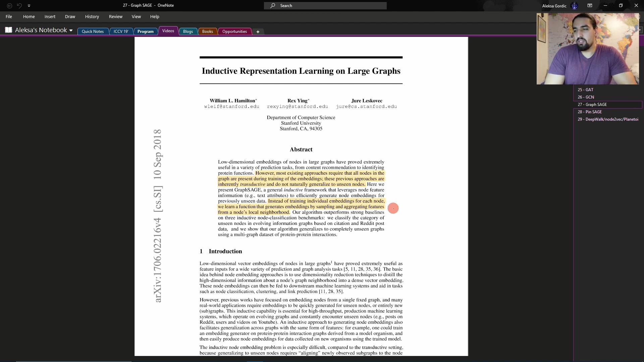
Task: Switch to the Opportunities section tab
Action: [x=234, y=32]
